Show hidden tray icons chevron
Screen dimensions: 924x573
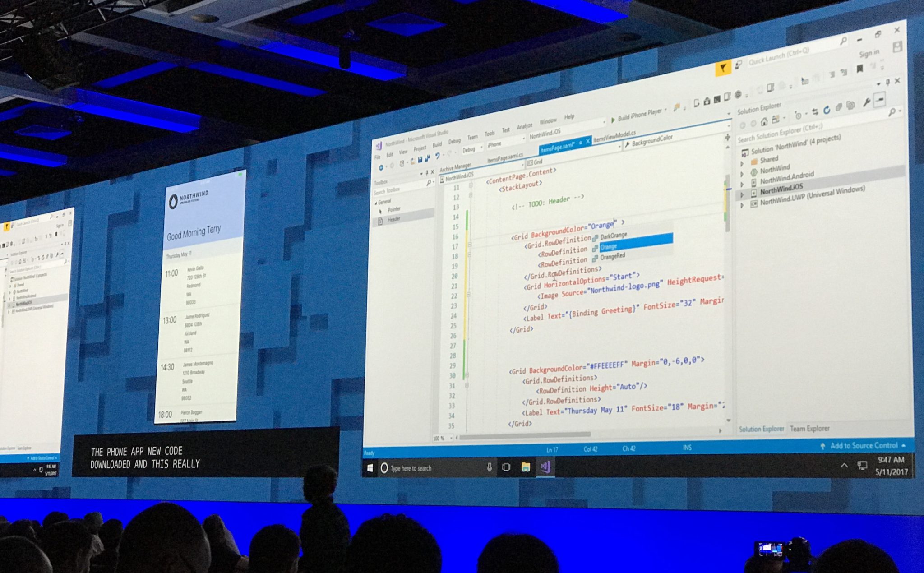[844, 466]
